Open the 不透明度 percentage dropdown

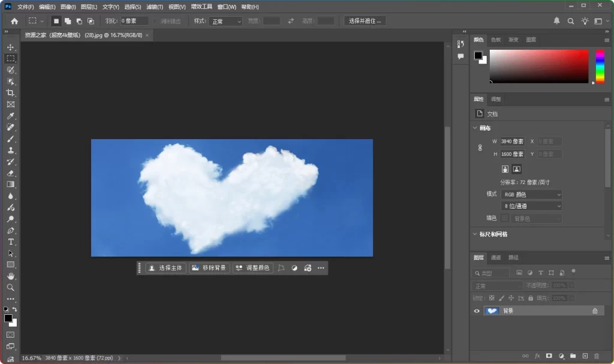pos(571,285)
